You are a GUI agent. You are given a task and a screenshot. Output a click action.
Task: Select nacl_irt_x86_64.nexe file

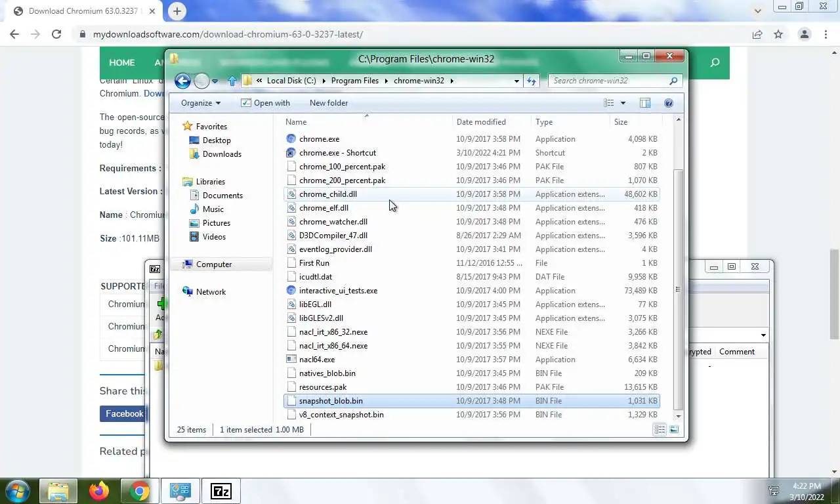point(333,345)
